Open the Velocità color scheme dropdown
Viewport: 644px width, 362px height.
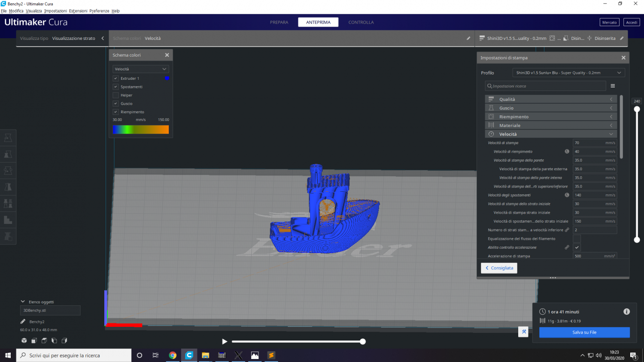pos(141,69)
